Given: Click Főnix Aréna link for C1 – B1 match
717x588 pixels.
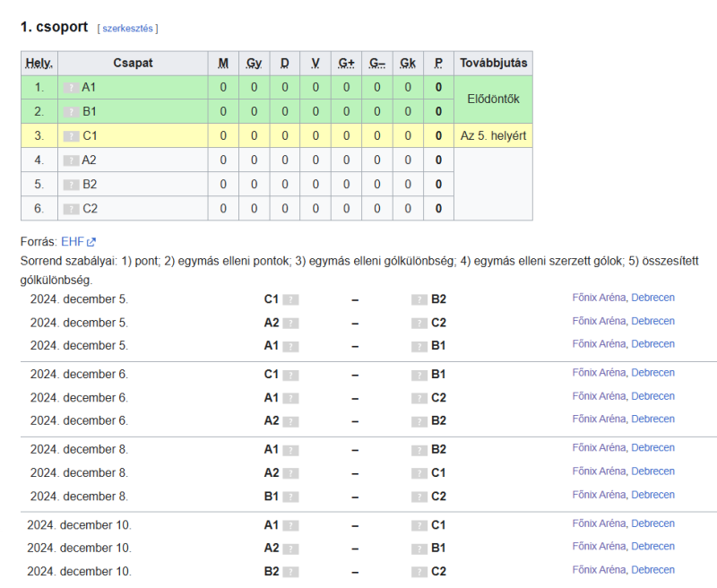Looking at the screenshot, I should click(x=599, y=373).
